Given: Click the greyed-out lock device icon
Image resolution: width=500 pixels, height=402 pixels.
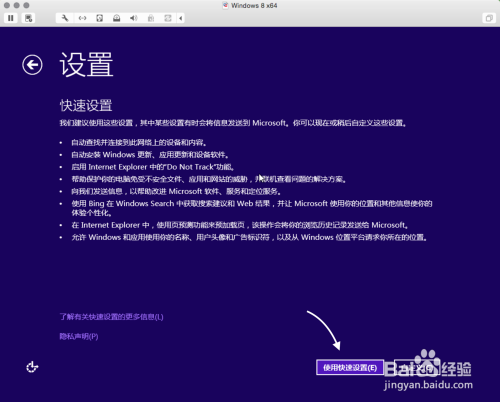Looking at the screenshot, I should tap(151, 18).
